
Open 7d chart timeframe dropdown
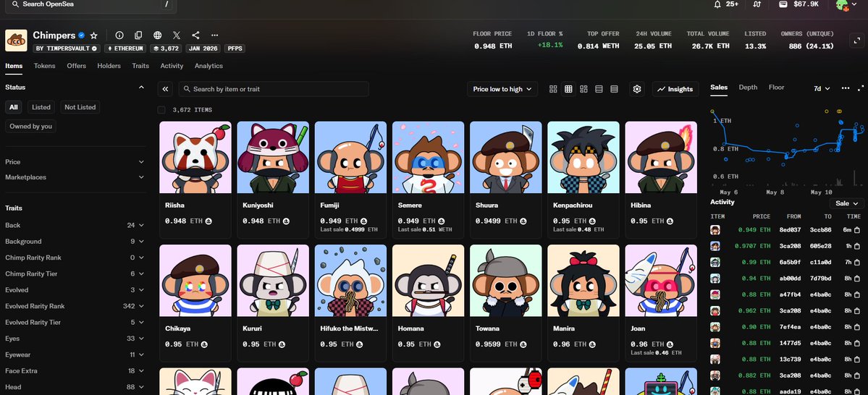click(822, 88)
